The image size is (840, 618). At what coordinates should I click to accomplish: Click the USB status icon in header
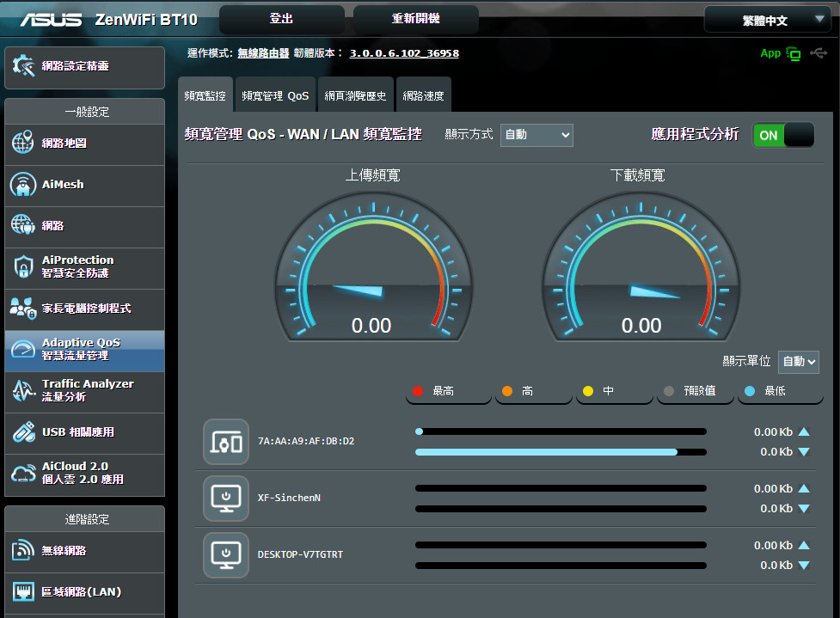(819, 53)
